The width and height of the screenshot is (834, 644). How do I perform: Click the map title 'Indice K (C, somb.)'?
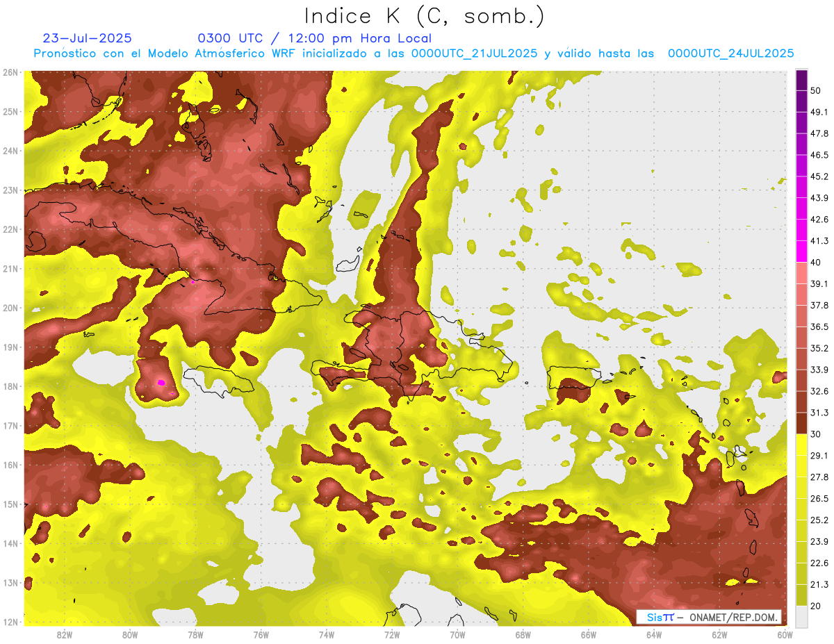pyautogui.click(x=424, y=16)
